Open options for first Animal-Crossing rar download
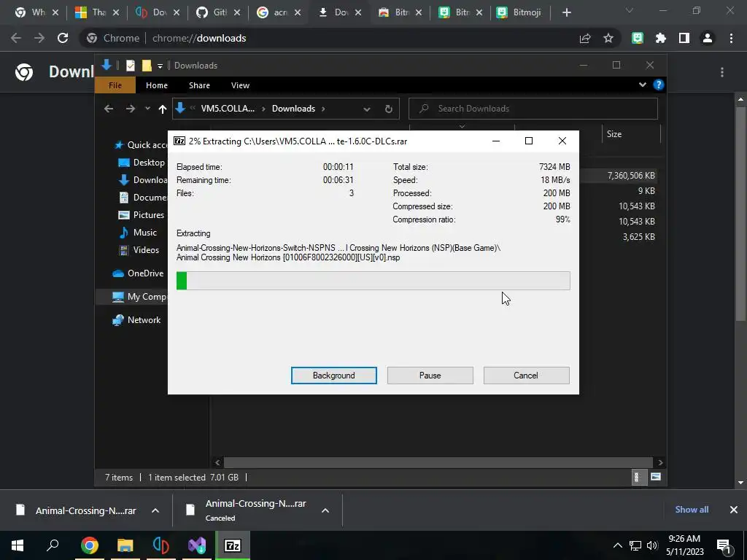 click(x=155, y=510)
